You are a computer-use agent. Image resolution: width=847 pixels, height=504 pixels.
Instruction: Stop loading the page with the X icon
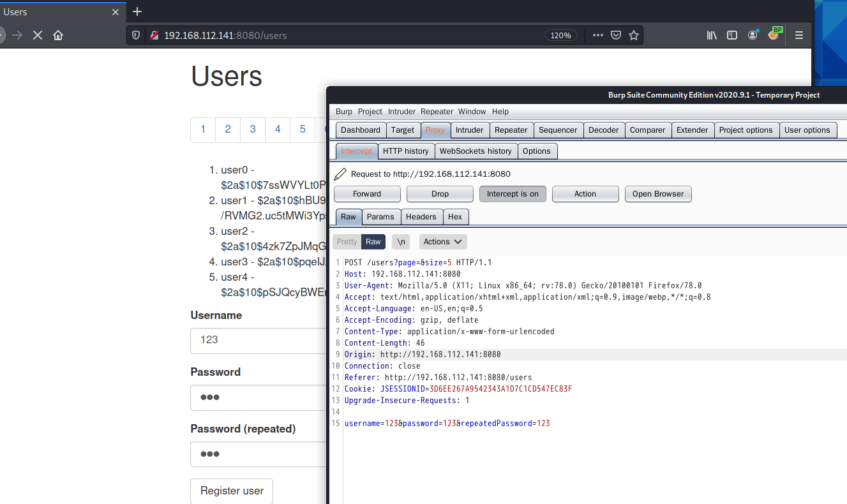(x=38, y=35)
